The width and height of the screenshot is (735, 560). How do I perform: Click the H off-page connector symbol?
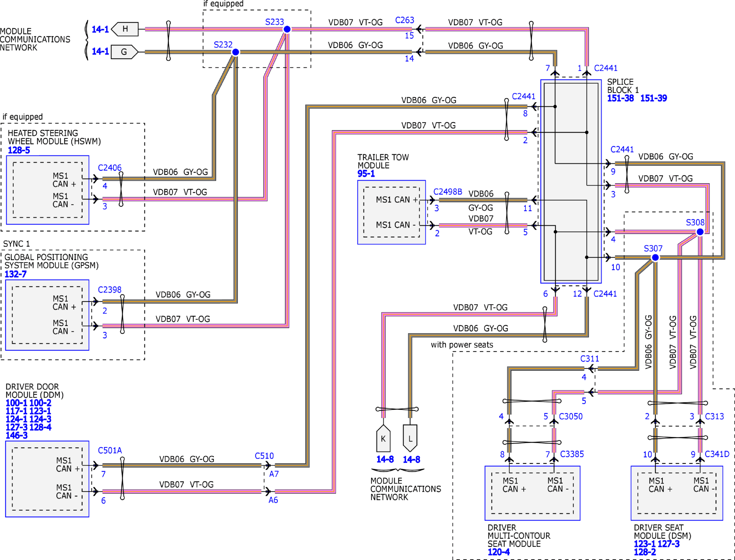tap(125, 29)
